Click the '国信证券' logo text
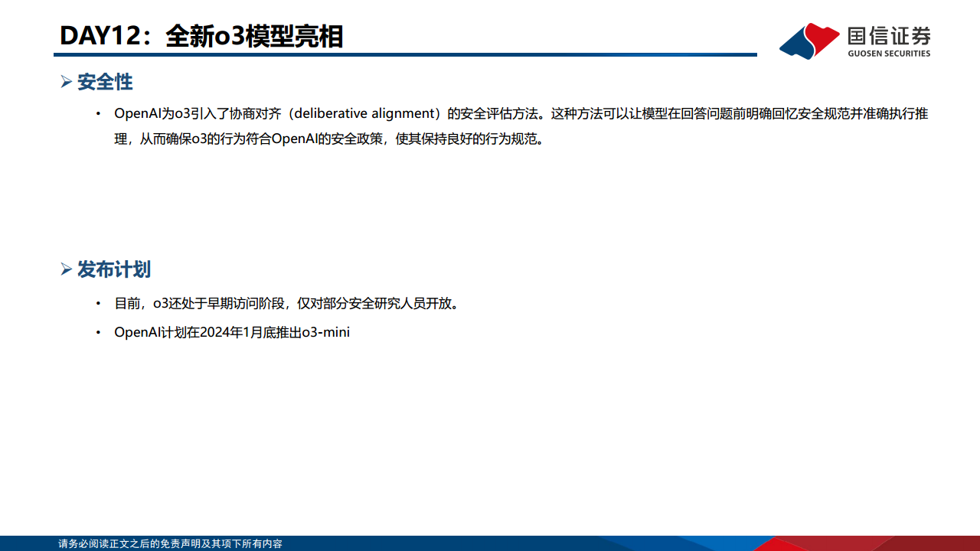980x551 pixels. [x=890, y=36]
